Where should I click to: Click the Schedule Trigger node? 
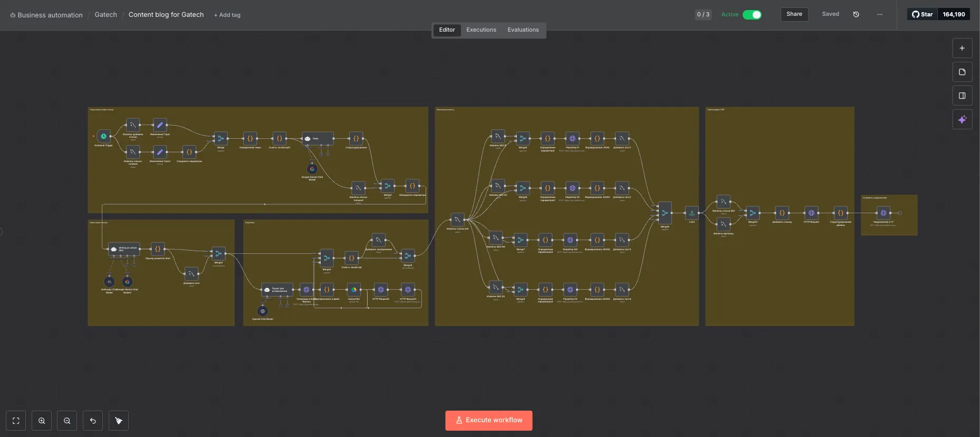click(104, 137)
